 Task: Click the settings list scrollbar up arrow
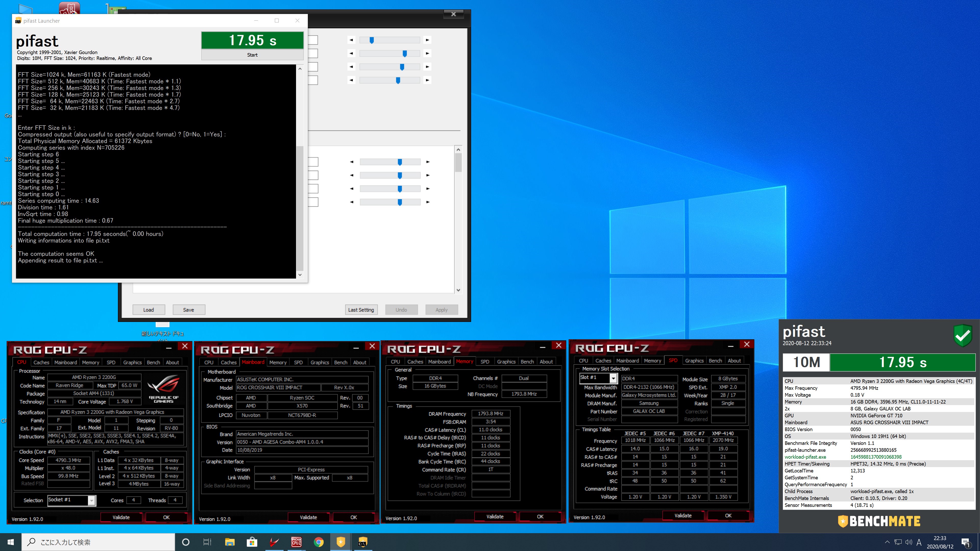(x=458, y=150)
